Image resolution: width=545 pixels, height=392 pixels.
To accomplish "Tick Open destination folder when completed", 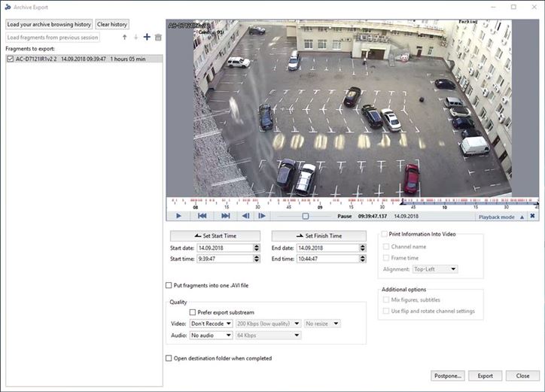I will [x=169, y=358].
